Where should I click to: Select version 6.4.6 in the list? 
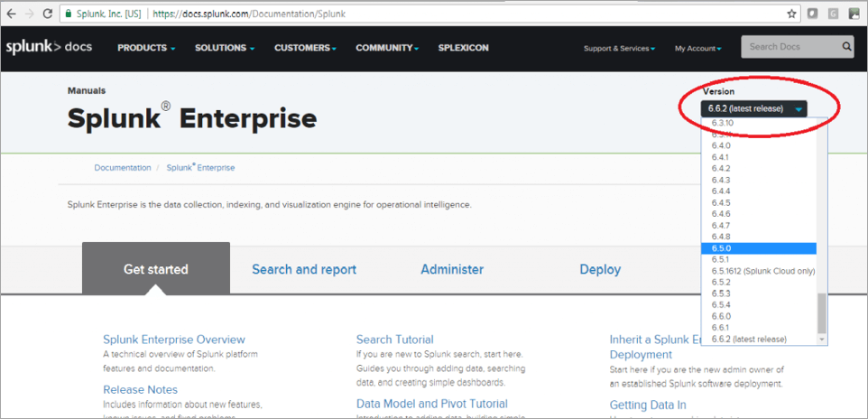(x=759, y=214)
